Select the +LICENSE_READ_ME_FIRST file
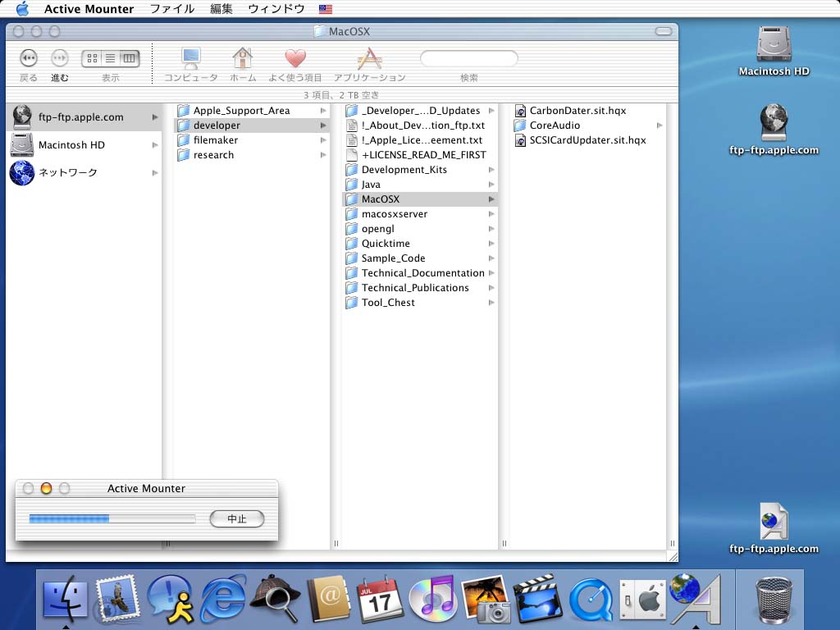This screenshot has height=630, width=840. [420, 155]
